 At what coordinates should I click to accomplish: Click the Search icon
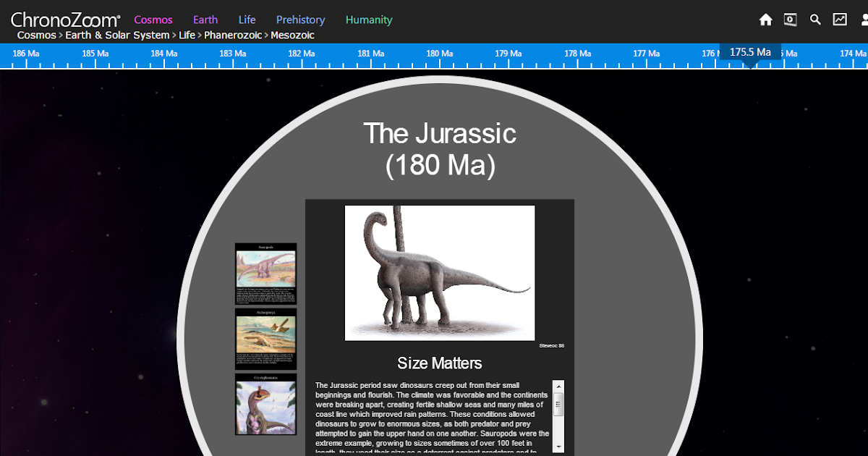(x=815, y=20)
